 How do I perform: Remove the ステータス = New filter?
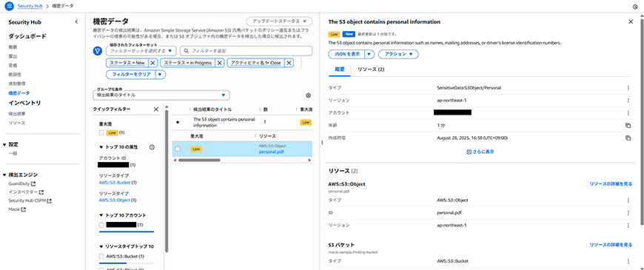(152, 63)
